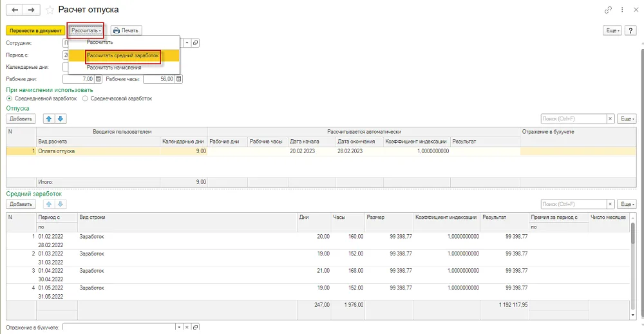Screen dimensions: 644x334
Task: Add a row with Добавить in Средний заработок
Action: tap(21, 204)
